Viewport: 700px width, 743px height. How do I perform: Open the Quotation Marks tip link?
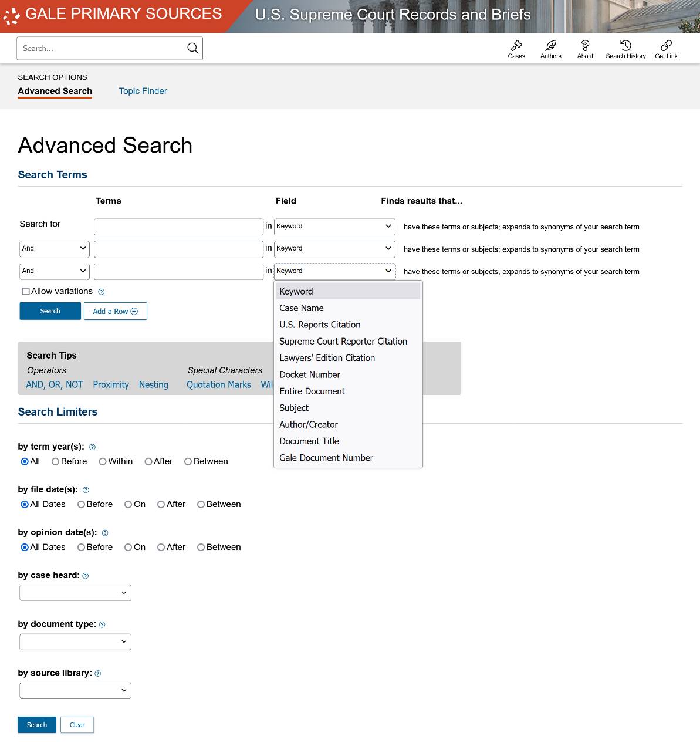pos(219,385)
